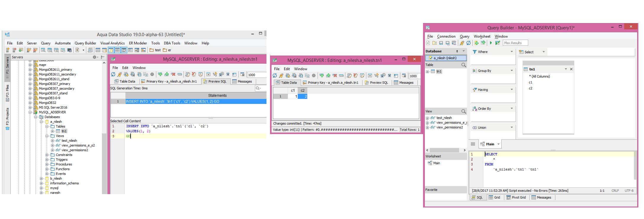
Task: Switch to Table Data tab in left editor window
Action: pyautogui.click(x=125, y=81)
